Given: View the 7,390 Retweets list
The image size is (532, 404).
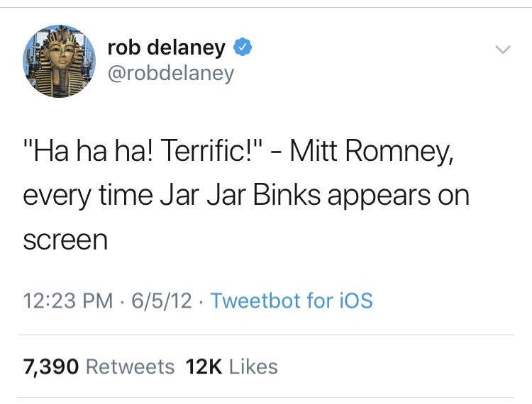Looking at the screenshot, I should (99, 366).
